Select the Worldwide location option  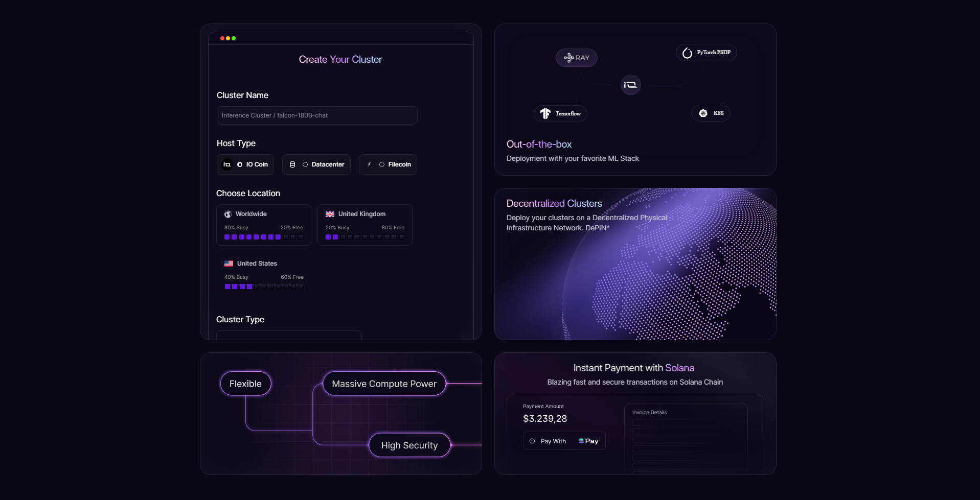pos(264,225)
